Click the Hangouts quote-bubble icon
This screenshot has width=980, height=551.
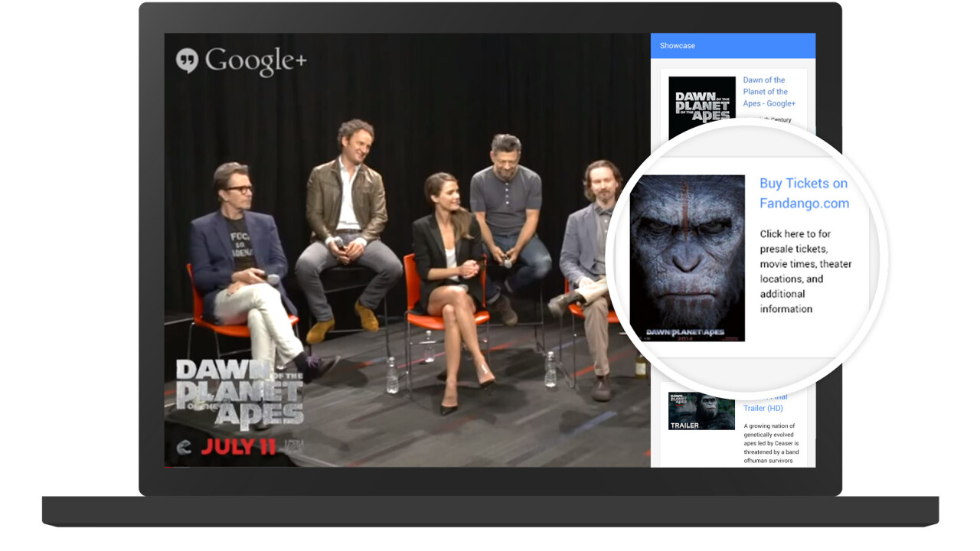click(x=187, y=60)
